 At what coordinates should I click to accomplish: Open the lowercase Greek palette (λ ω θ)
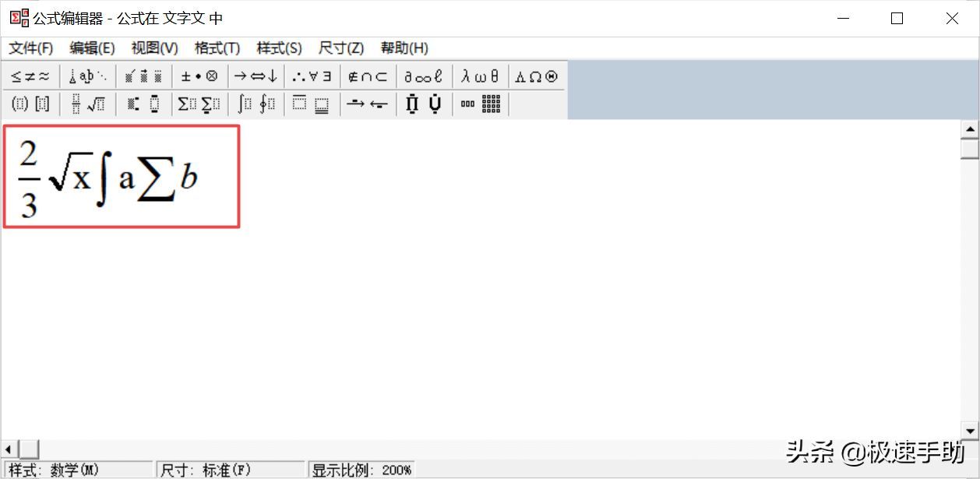[480, 76]
